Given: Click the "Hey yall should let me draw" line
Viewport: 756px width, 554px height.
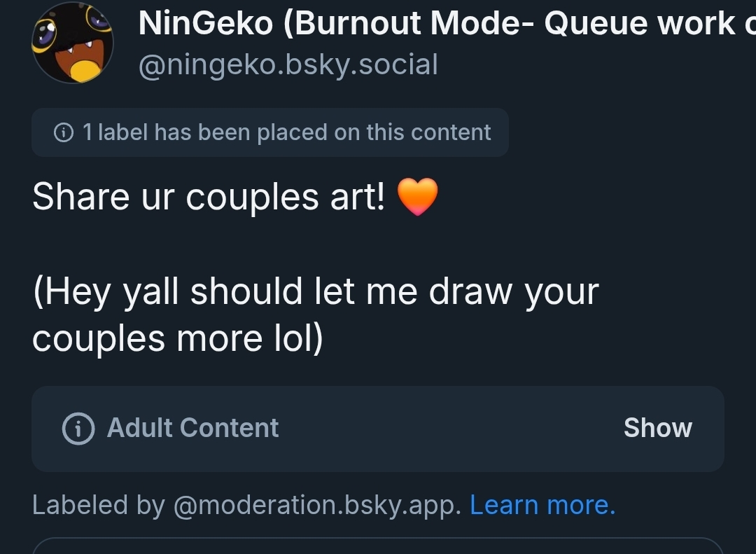Looking at the screenshot, I should pyautogui.click(x=315, y=291).
